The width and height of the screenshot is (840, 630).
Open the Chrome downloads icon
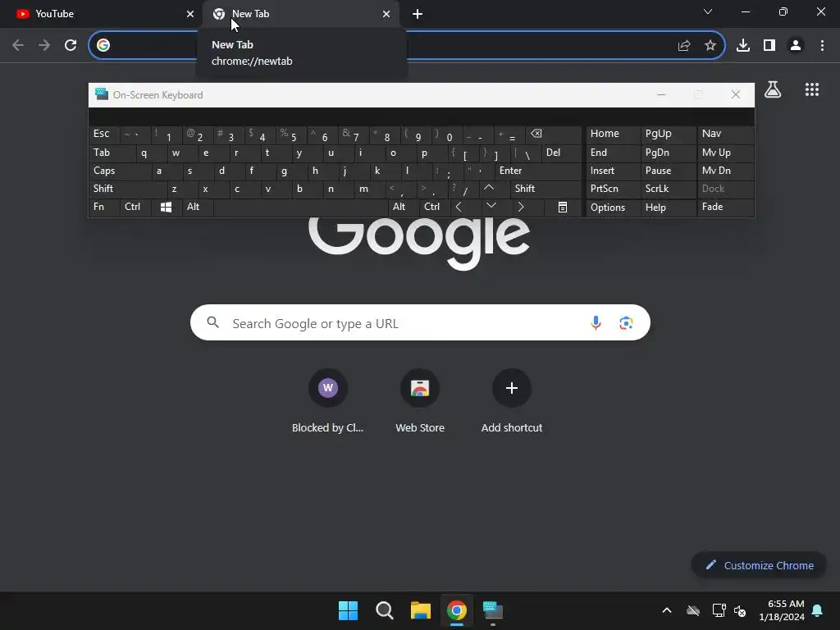(743, 46)
